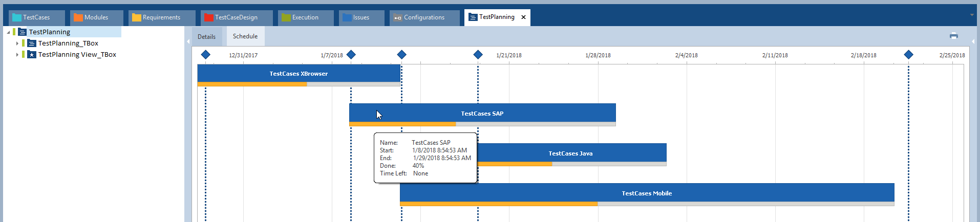Select the TestCases Java schedule bar

571,153
